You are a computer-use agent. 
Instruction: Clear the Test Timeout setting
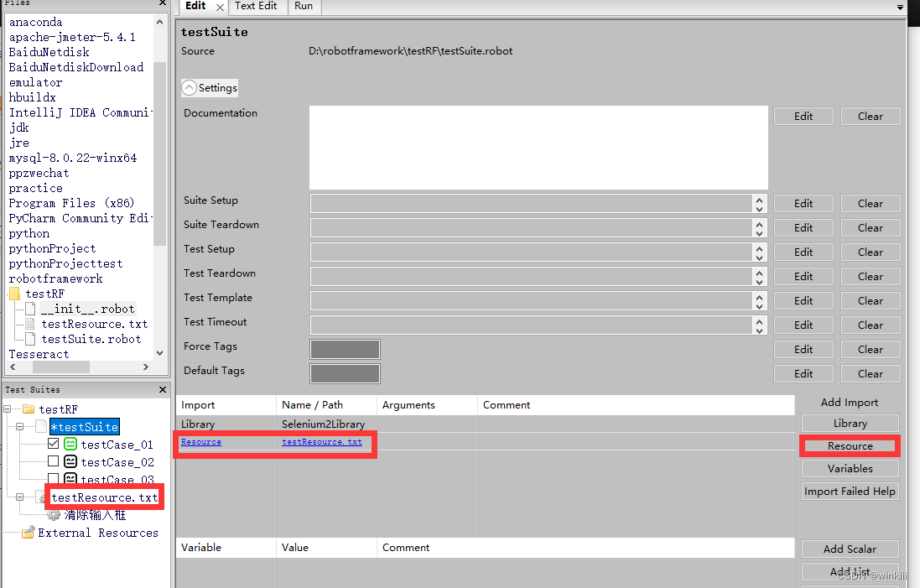pos(871,325)
